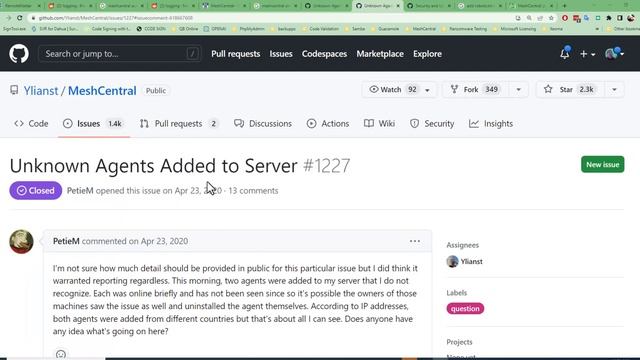This screenshot has height=360, width=640.
Task: Fork the repository
Action: [476, 89]
